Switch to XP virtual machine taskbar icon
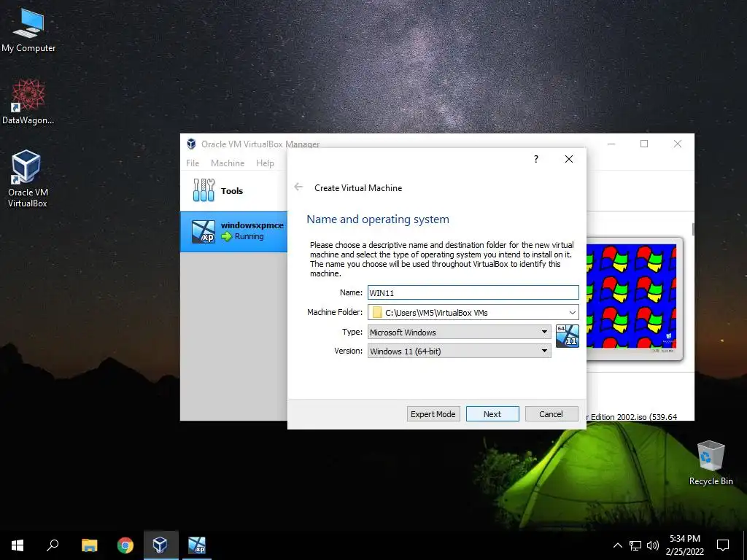The width and height of the screenshot is (747, 560). pyautogui.click(x=197, y=545)
